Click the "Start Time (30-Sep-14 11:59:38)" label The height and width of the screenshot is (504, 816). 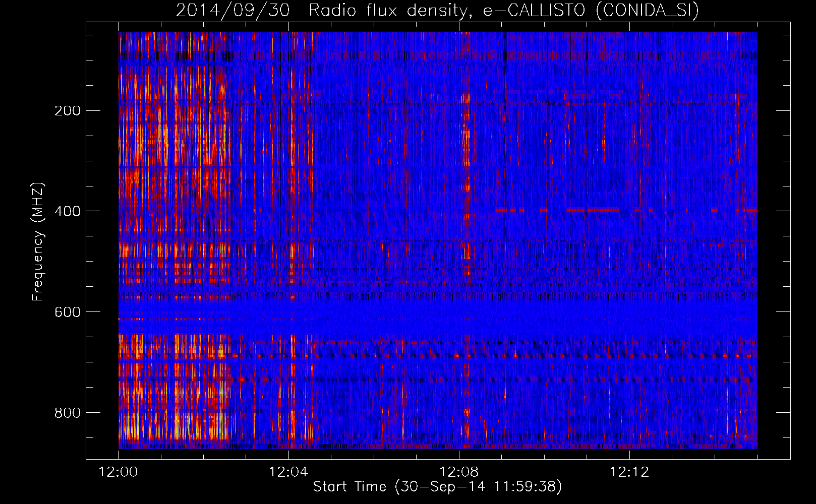(x=437, y=487)
